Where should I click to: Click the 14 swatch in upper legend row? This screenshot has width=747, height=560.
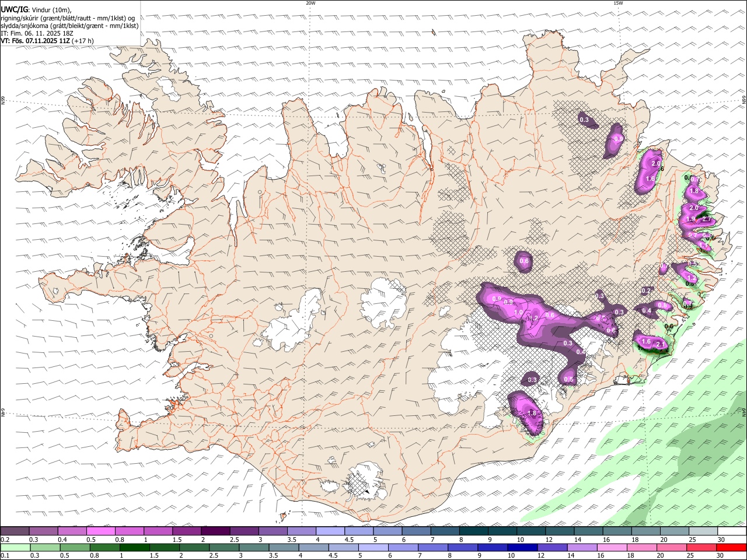point(587,531)
